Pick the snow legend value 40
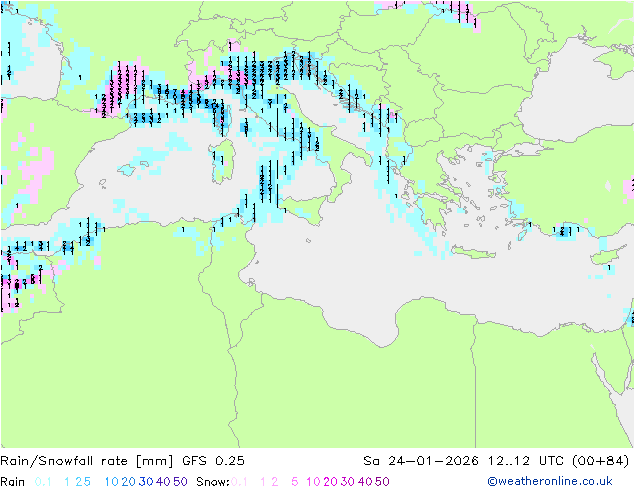The image size is (634, 490). 365,482
